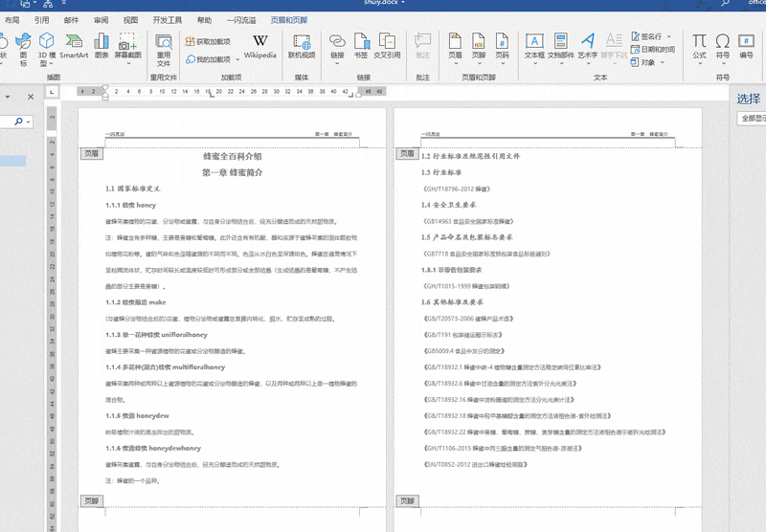This screenshot has height=532, width=766.
Task: Insert 日期和时间 date and time
Action: (x=653, y=50)
